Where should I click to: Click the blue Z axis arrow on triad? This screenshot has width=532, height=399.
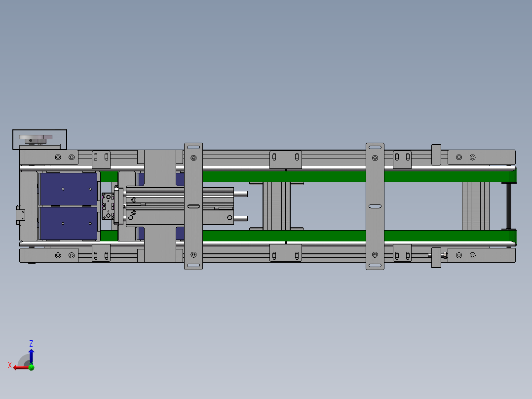tap(31, 357)
